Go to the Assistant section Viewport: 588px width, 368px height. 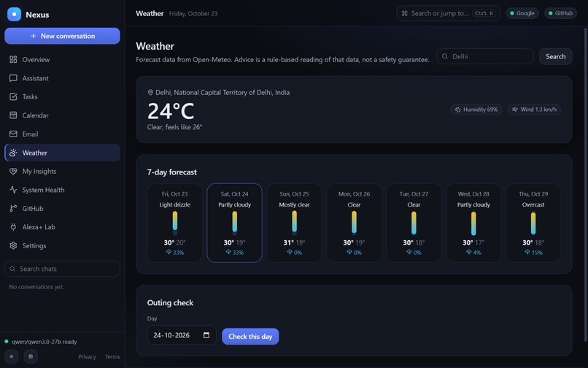coord(62,78)
